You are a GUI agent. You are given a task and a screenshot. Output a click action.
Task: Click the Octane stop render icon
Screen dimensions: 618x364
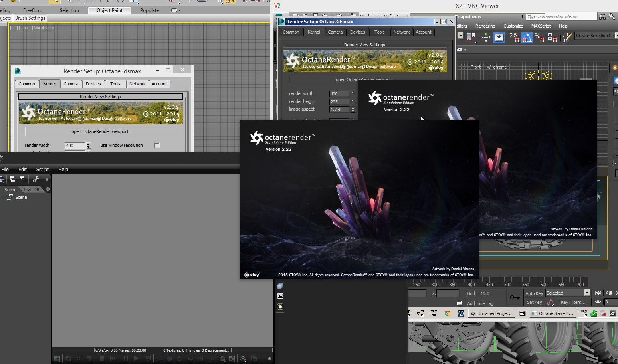102,358
